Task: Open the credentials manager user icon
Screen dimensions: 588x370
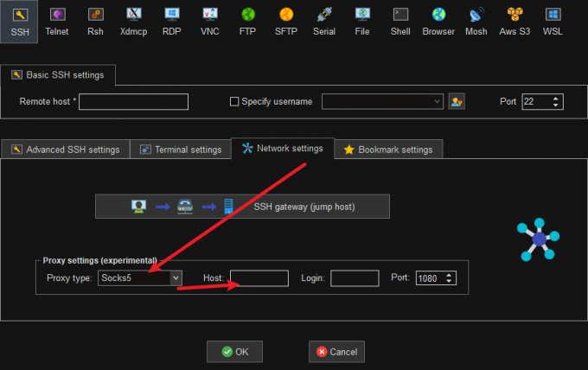Action: pyautogui.click(x=457, y=102)
